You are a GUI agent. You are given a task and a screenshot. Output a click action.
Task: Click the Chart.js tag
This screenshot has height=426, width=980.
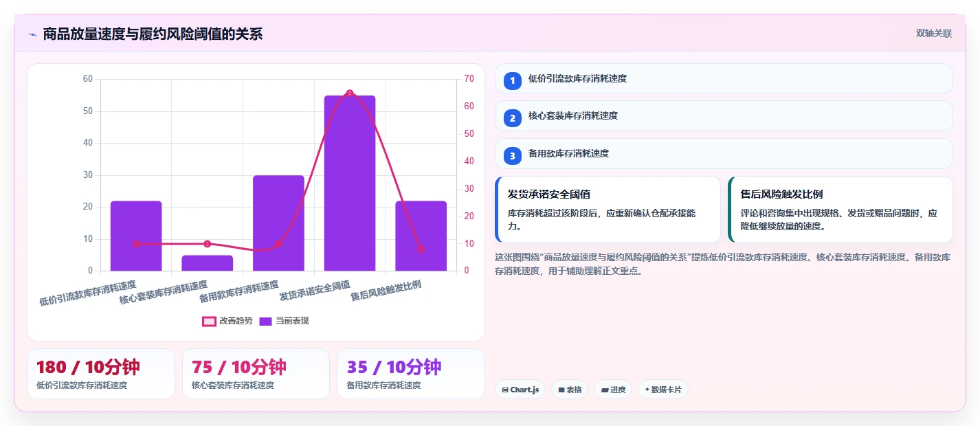520,390
